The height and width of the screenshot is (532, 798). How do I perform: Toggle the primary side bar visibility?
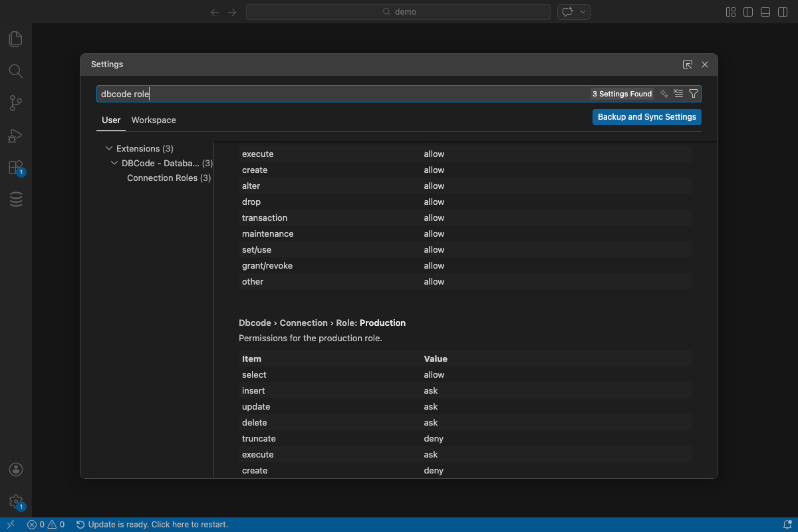coord(748,11)
